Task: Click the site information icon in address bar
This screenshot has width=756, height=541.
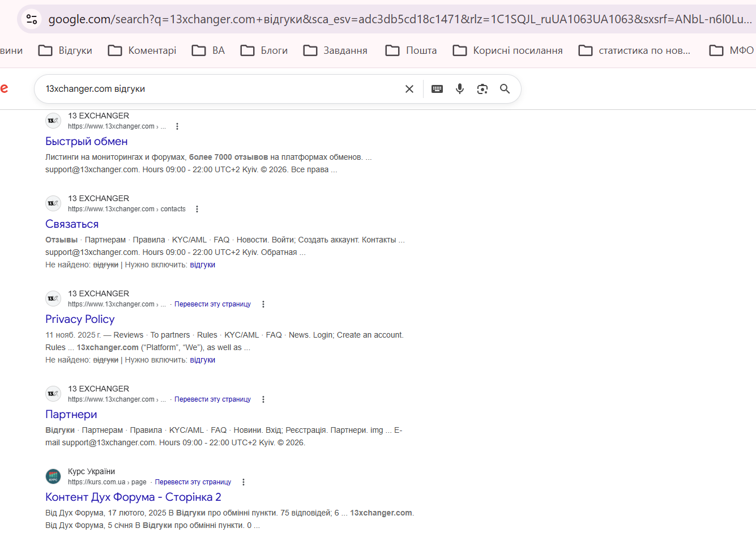Action: pyautogui.click(x=32, y=19)
